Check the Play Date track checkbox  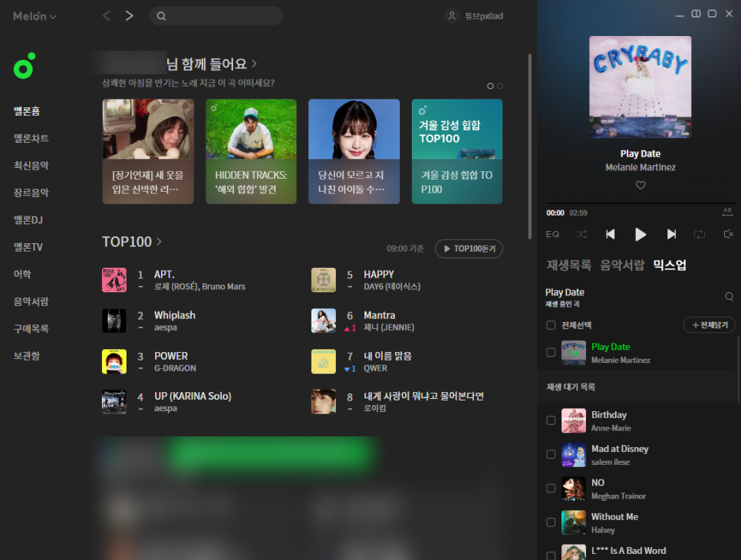(x=551, y=353)
